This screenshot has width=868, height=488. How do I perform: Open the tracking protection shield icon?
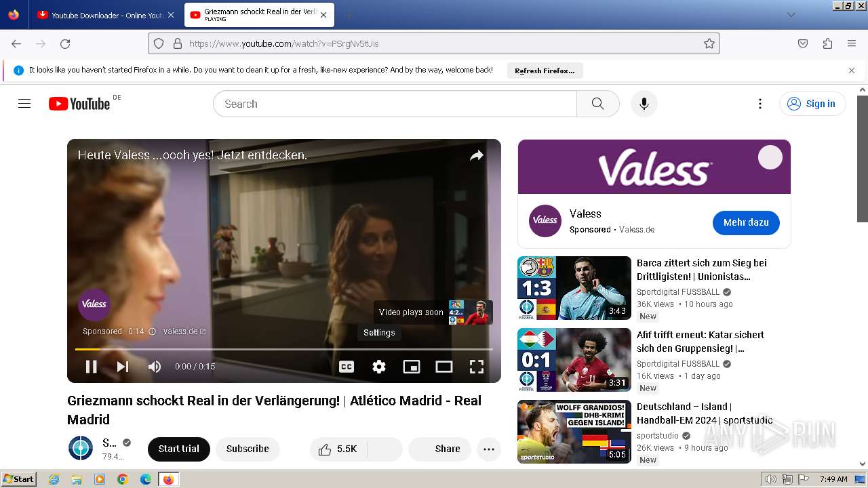pos(159,43)
